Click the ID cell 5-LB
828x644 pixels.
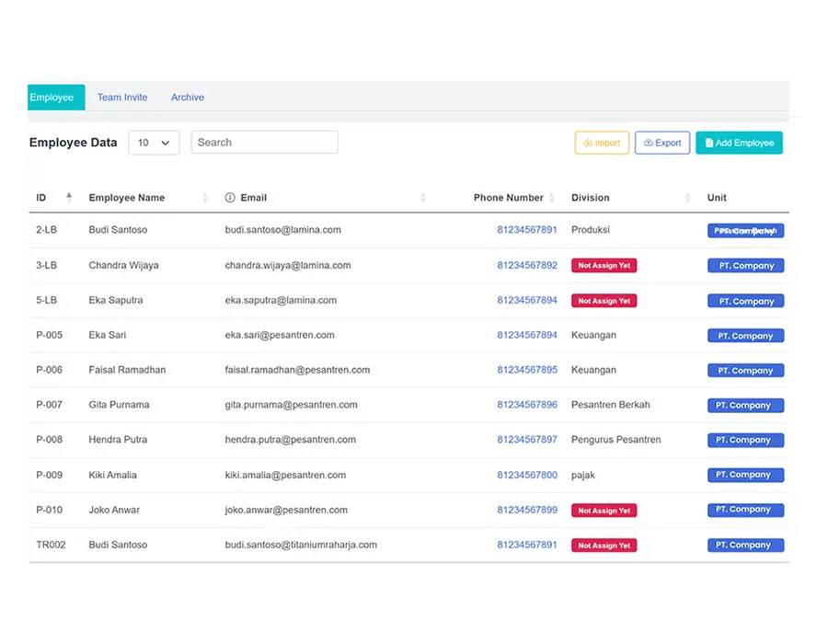coord(47,300)
